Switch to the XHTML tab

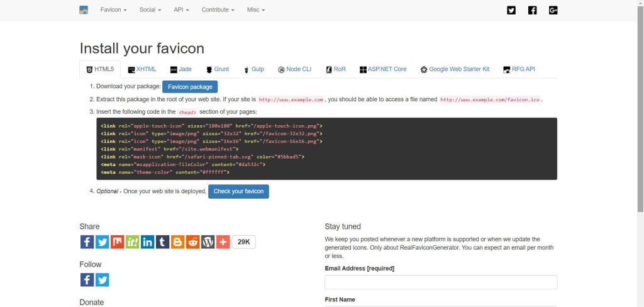tap(142, 69)
